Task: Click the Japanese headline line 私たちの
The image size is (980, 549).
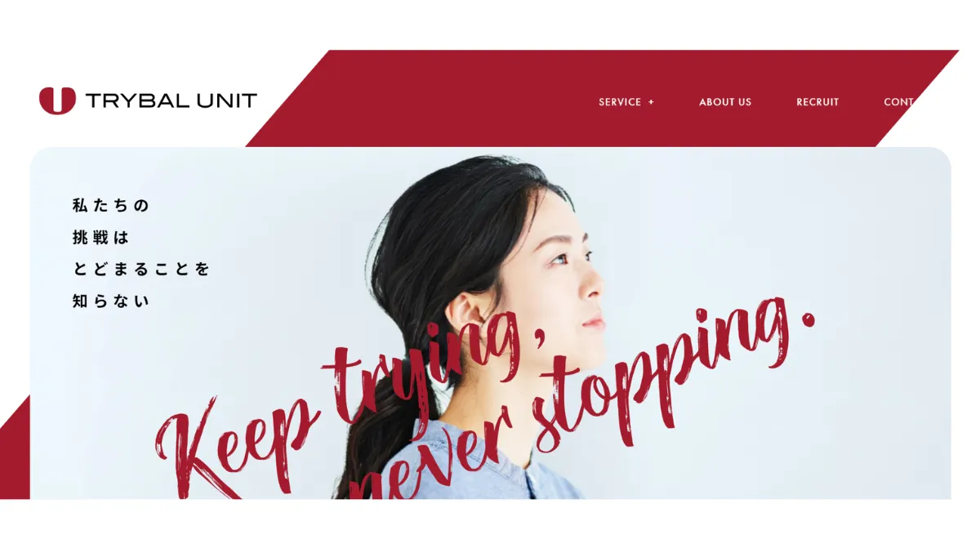Action: click(x=111, y=206)
